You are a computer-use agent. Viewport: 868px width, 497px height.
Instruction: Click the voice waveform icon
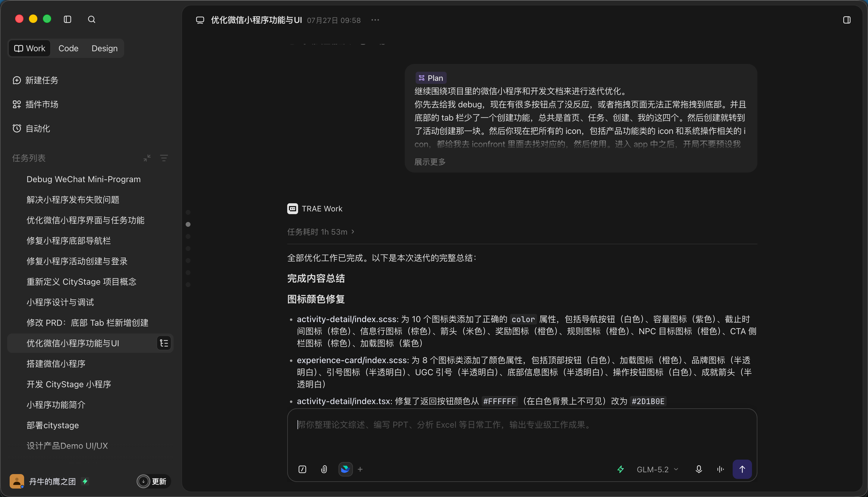point(720,469)
